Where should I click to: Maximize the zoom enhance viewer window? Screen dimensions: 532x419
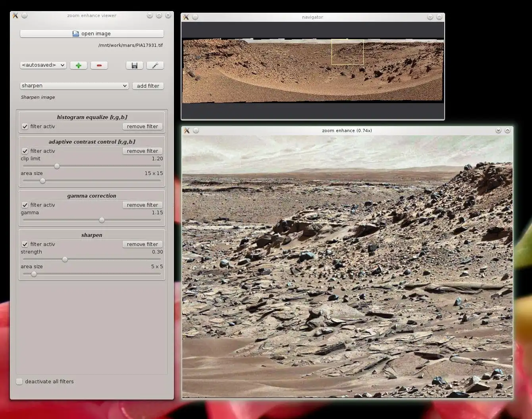pyautogui.click(x=159, y=15)
